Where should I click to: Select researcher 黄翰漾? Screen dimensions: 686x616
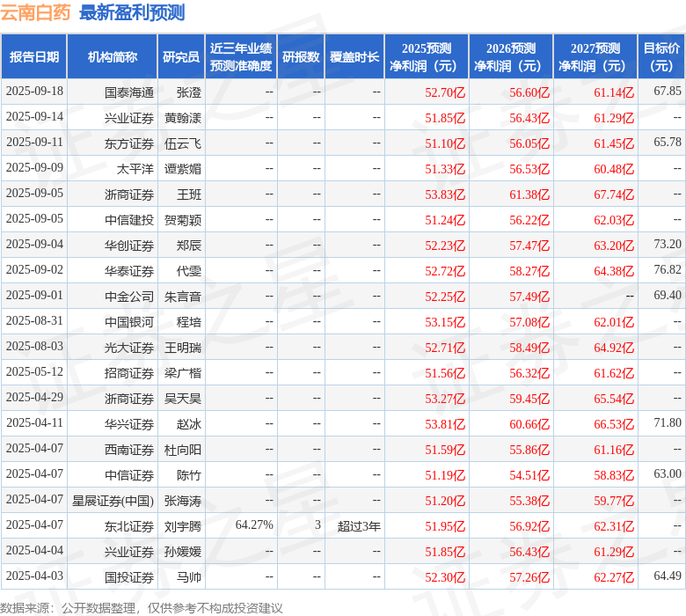point(183,118)
